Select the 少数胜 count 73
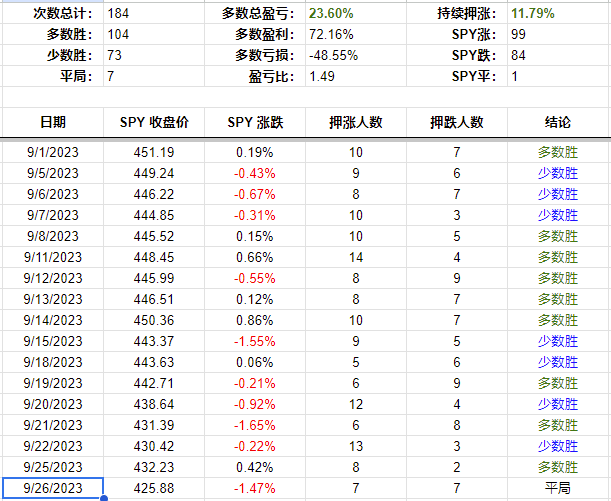611x501 pixels. [x=115, y=55]
